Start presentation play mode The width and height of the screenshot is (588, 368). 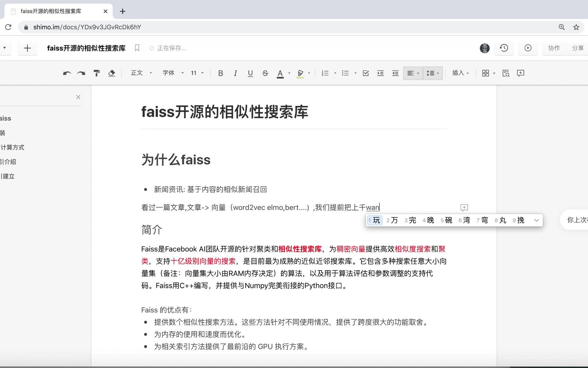[528, 48]
